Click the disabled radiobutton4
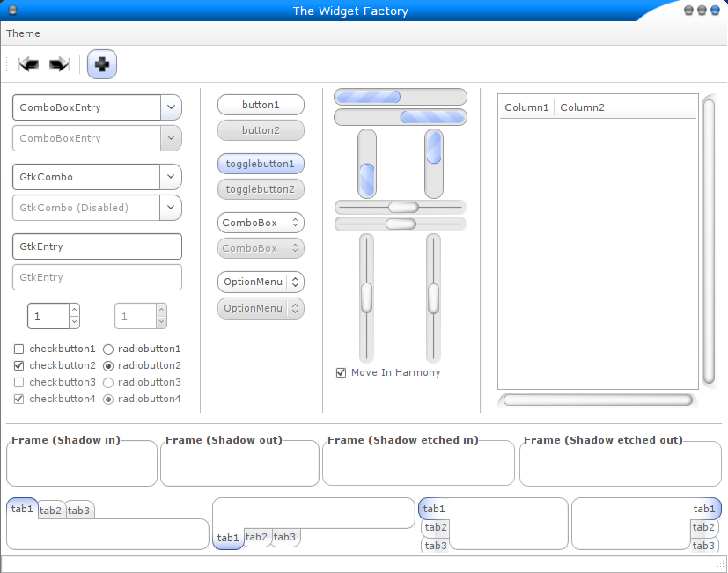The image size is (728, 573). click(107, 400)
